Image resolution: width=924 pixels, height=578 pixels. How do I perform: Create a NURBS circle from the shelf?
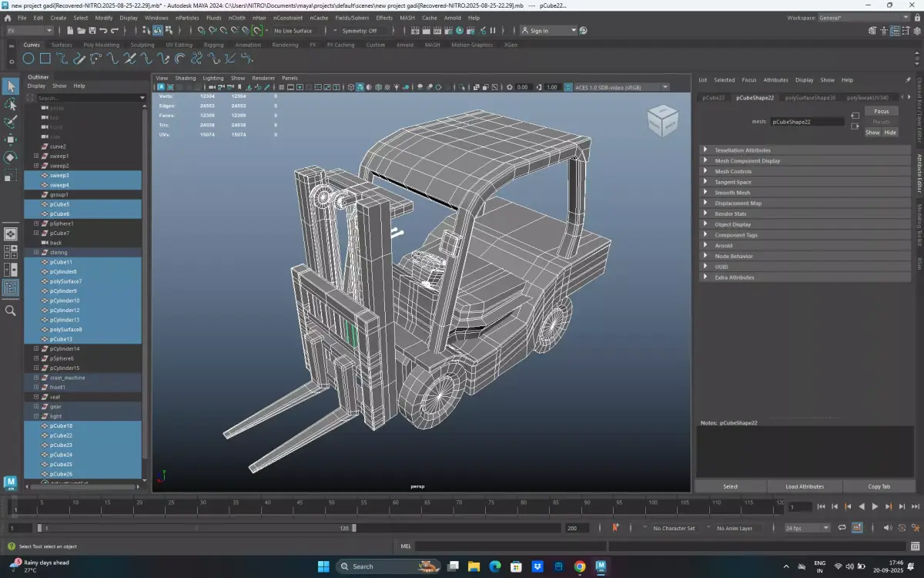[28, 59]
